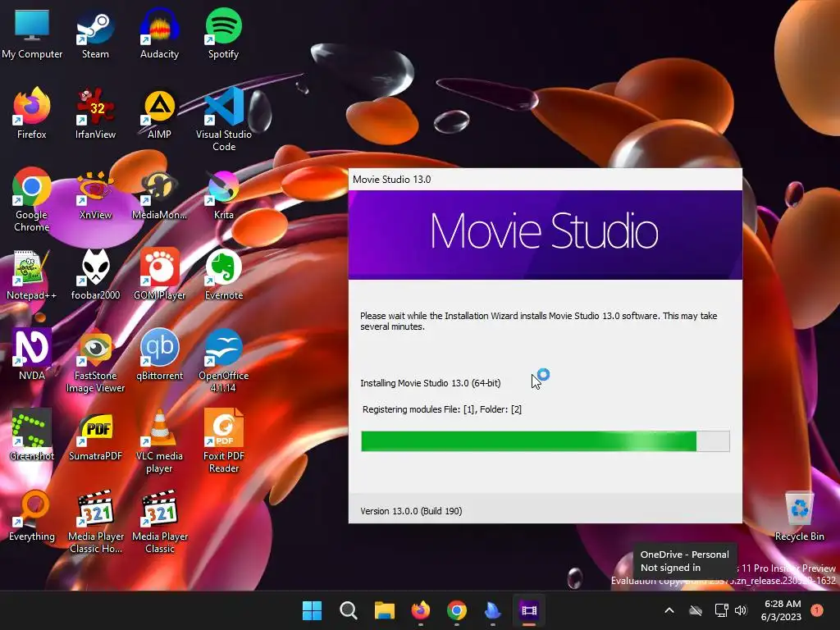840x630 pixels.
Task: Switch to Firefox in the taskbar
Action: [x=421, y=610]
